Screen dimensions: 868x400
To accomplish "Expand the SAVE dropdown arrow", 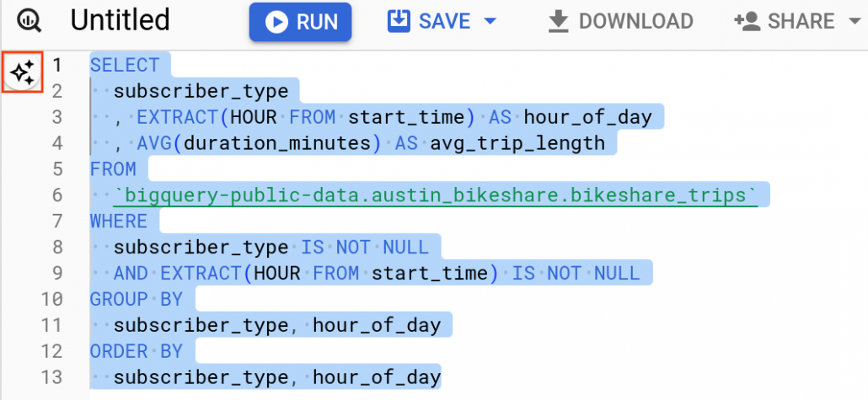I will coord(489,22).
